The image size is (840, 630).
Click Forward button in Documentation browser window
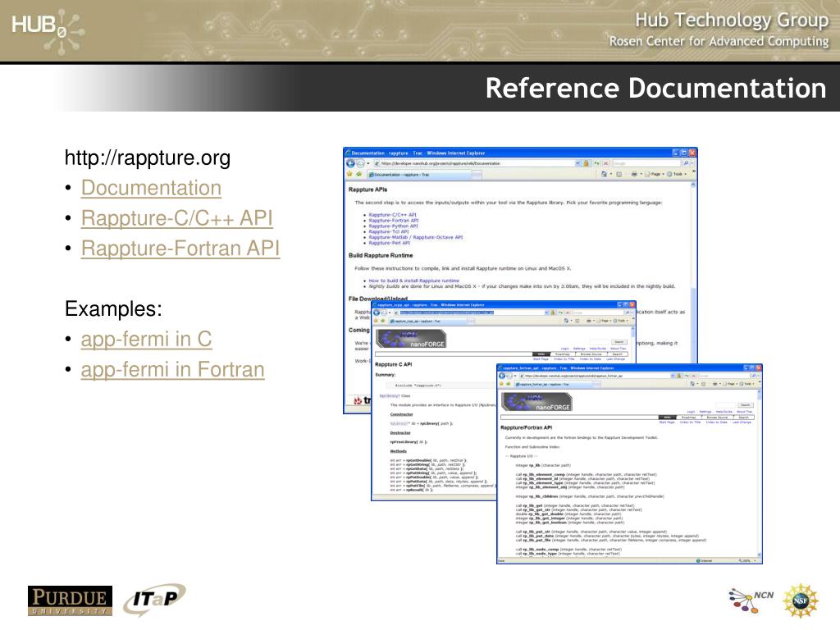tap(361, 163)
